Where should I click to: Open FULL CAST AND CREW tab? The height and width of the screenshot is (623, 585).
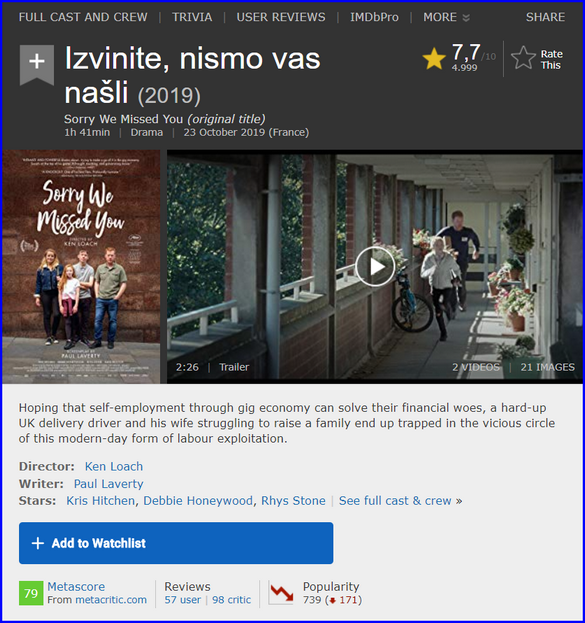coord(83,17)
